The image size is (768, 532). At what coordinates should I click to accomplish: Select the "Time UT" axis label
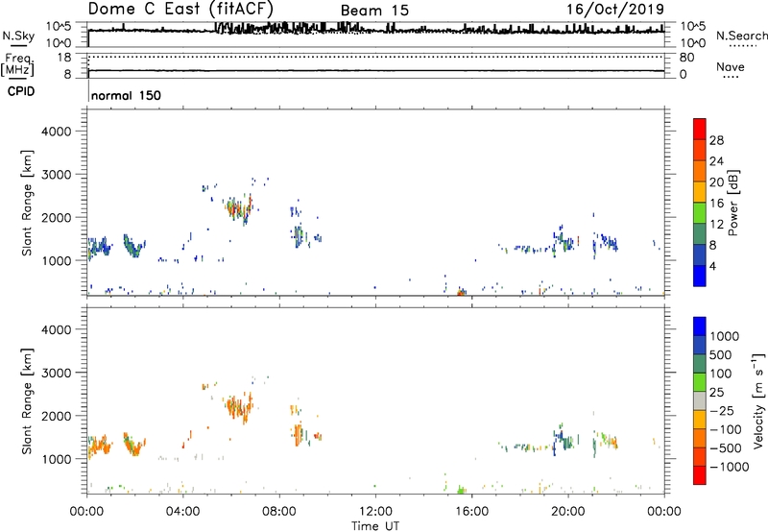click(375, 526)
